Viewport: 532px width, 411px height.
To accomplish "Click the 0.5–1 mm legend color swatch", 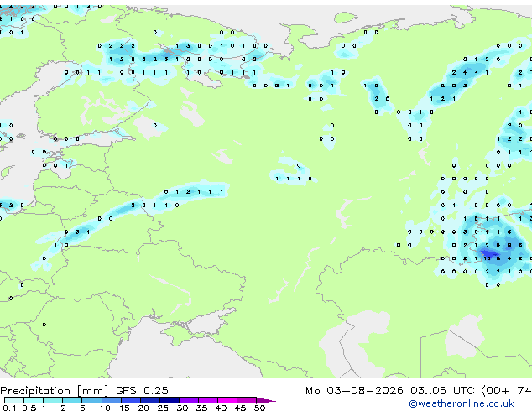I will (x=34, y=400).
